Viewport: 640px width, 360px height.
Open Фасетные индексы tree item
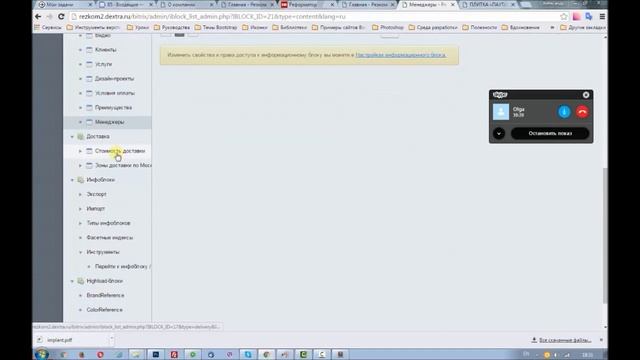coord(109,238)
